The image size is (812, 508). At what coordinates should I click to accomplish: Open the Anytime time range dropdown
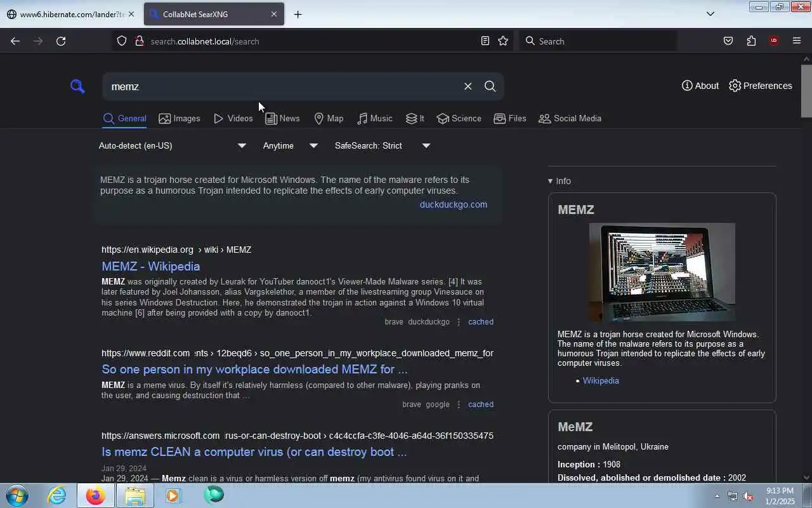291,146
